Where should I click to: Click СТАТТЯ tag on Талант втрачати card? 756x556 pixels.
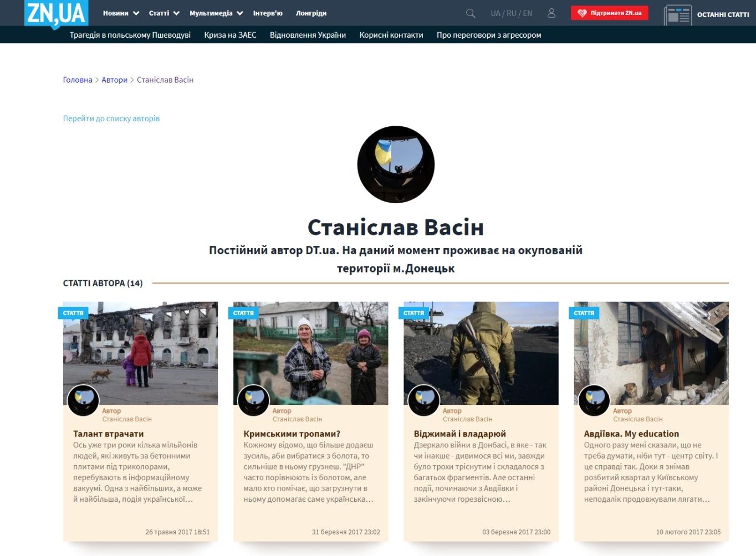point(73,313)
